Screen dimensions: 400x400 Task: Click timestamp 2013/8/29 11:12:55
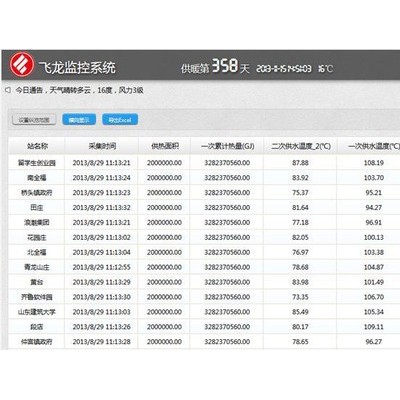[102, 267]
